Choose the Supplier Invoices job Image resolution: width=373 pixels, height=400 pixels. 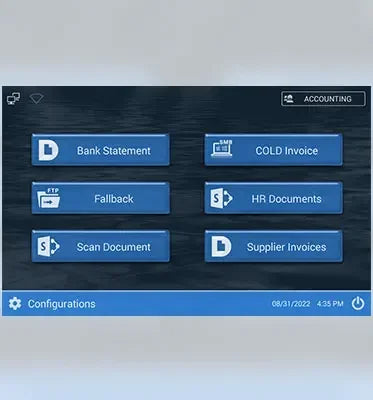coord(273,246)
